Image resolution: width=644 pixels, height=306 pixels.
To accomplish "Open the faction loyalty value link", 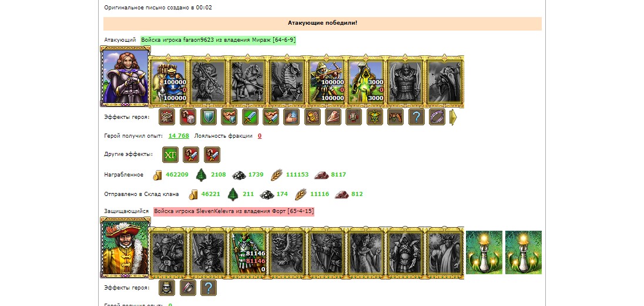I will [x=260, y=136].
